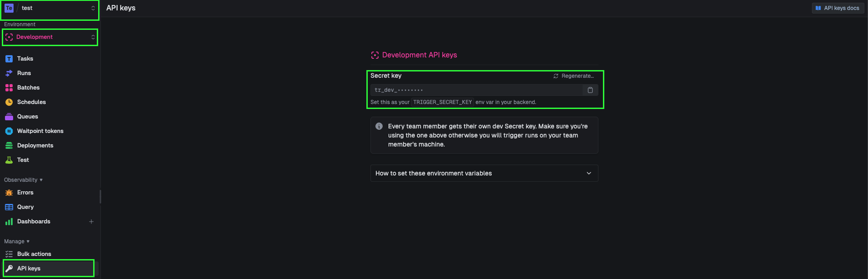Click the sidebar resize handle
The height and width of the screenshot is (279, 868).
[x=100, y=197]
